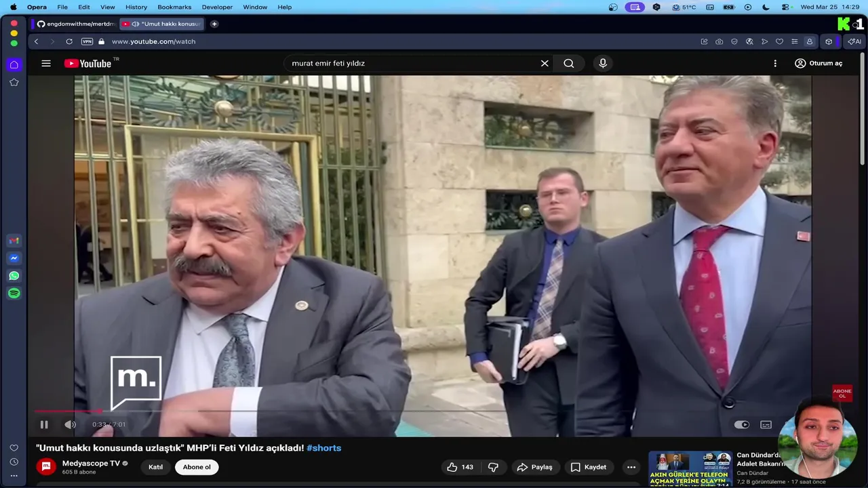Go back with the browser back arrow
868x488 pixels.
coord(37,41)
